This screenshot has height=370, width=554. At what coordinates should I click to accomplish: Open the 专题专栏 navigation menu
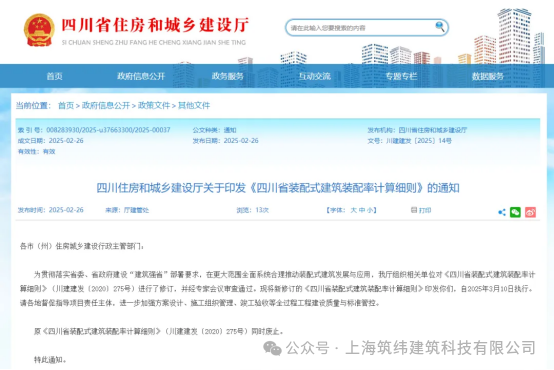[x=401, y=76]
